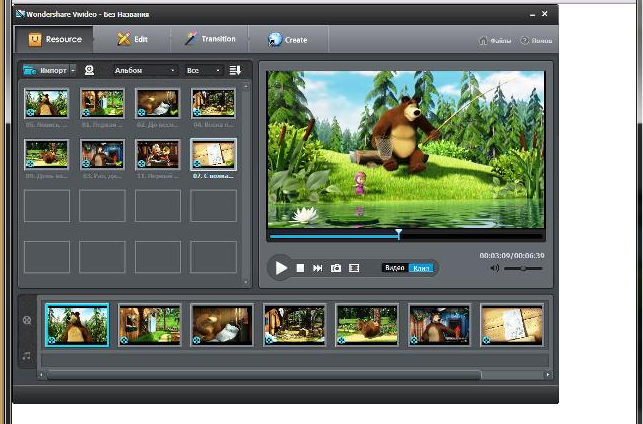Click the video track reel icon
This screenshot has height=424, width=643.
(27, 320)
